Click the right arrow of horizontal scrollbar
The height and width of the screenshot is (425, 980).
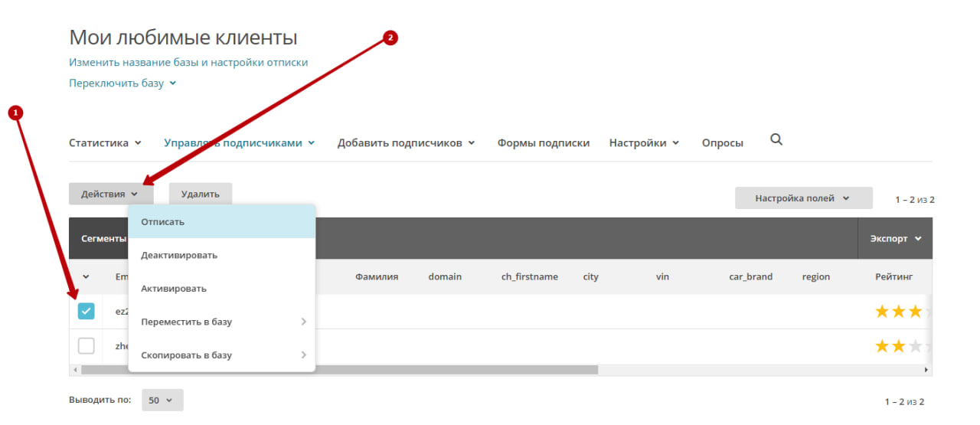coord(927,370)
